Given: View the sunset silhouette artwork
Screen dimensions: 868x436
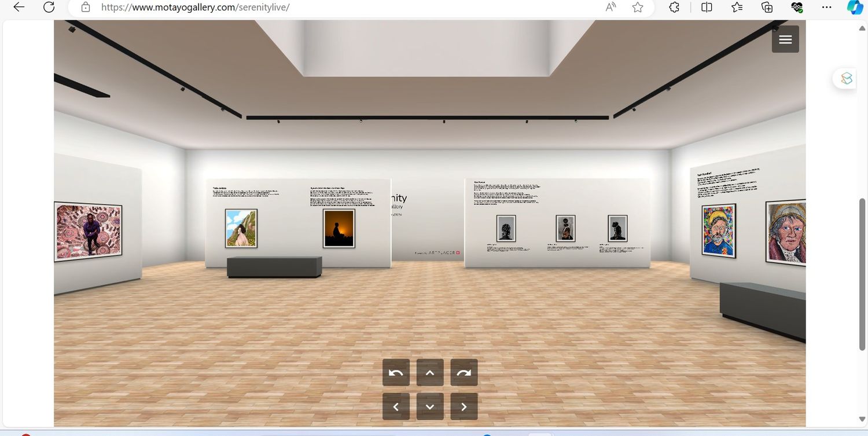Looking at the screenshot, I should click(x=339, y=229).
